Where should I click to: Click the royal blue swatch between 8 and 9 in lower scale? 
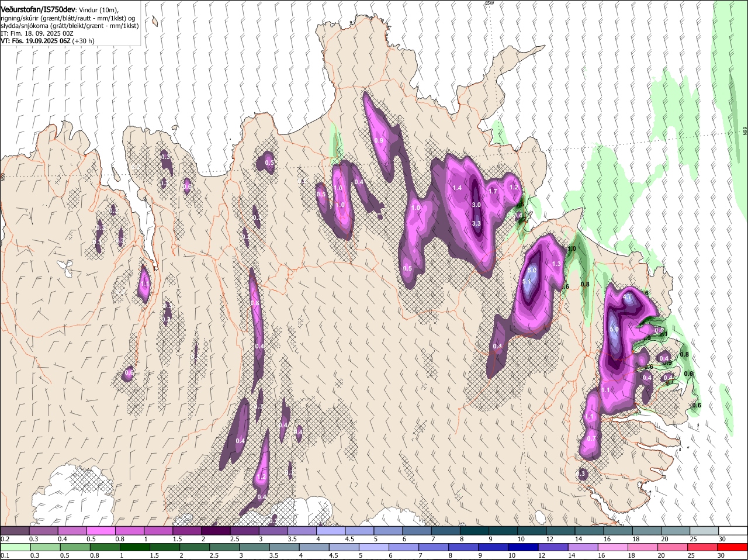pos(463,547)
